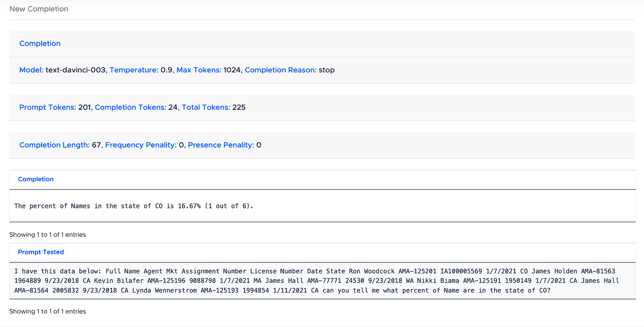644x327 pixels.
Task: Select the Completion table column header
Action: (x=36, y=179)
